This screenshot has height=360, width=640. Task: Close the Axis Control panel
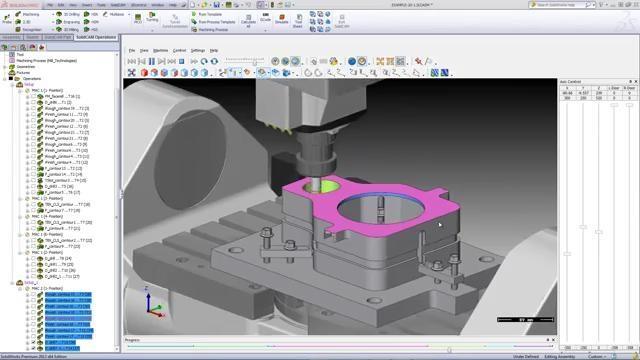click(x=636, y=82)
